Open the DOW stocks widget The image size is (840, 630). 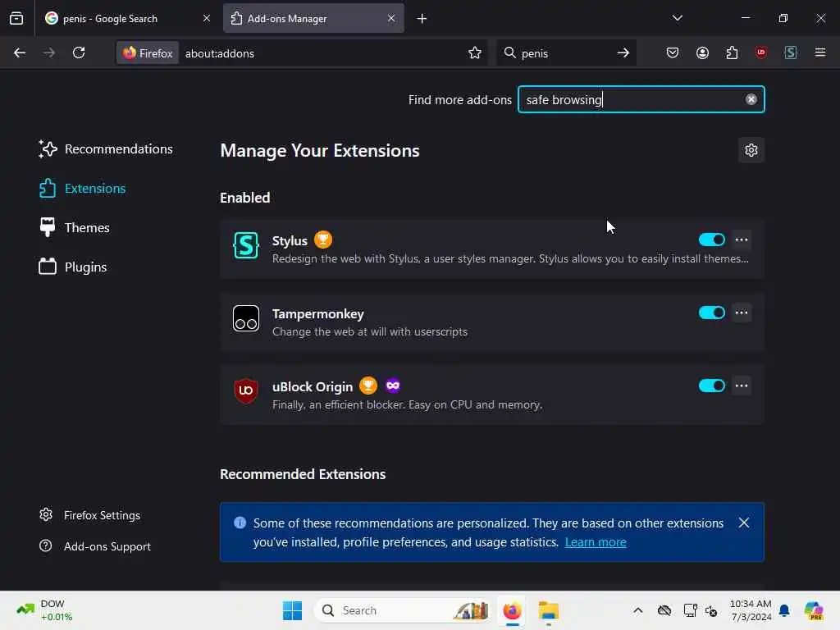click(x=46, y=610)
